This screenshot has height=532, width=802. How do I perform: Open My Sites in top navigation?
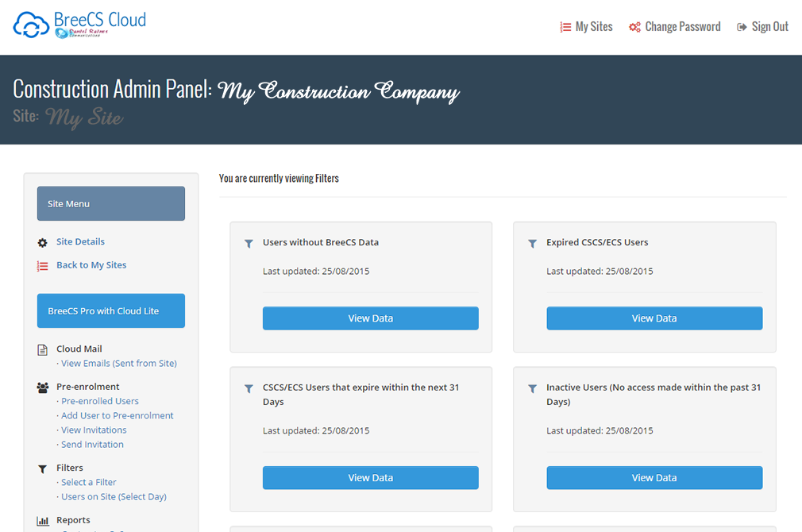[587, 27]
